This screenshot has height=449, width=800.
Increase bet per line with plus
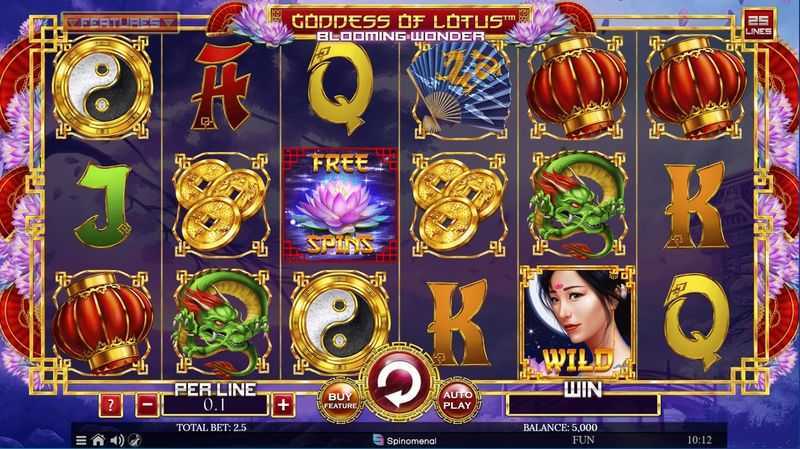283,406
